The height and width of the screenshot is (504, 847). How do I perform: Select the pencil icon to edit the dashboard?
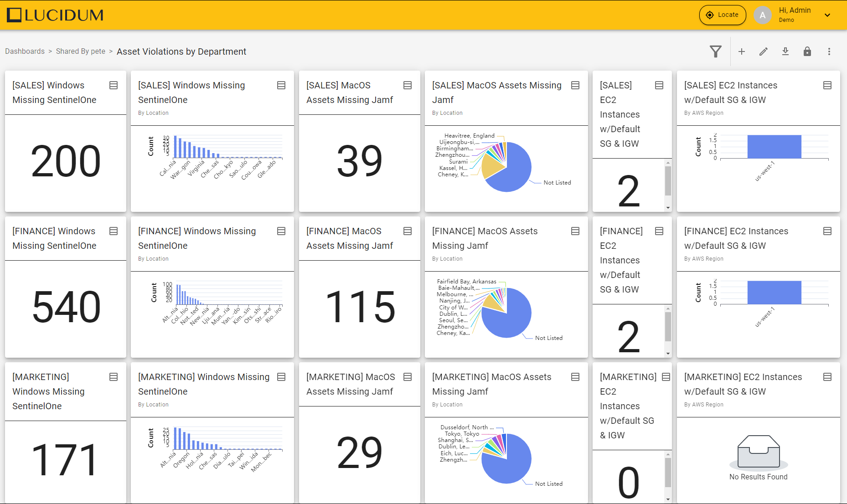coord(764,51)
